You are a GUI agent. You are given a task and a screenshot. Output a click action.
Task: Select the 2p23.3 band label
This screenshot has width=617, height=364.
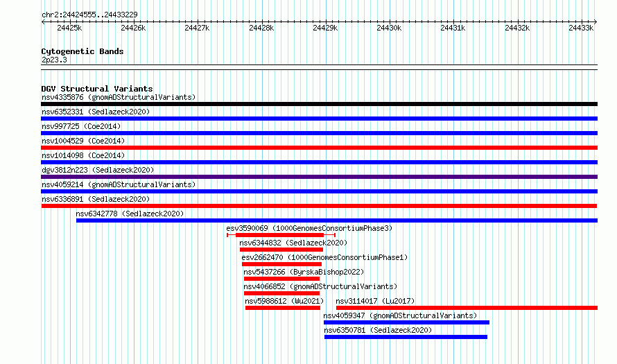54,60
